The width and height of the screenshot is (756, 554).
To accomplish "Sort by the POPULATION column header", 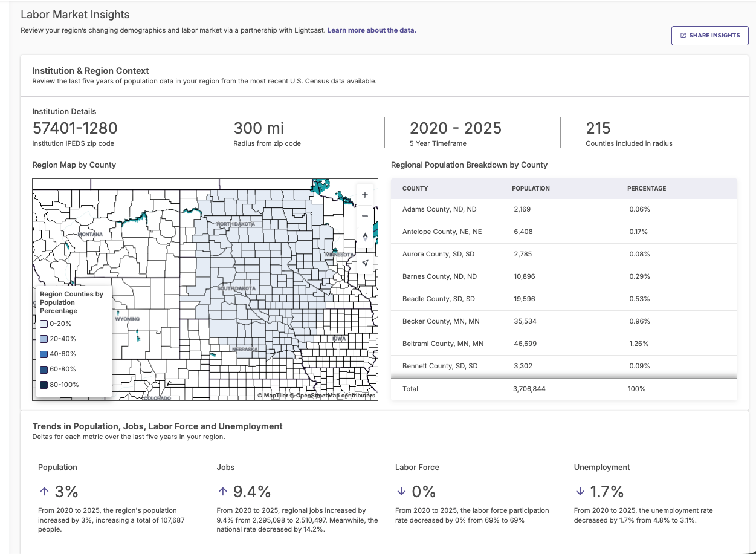I will tap(531, 189).
